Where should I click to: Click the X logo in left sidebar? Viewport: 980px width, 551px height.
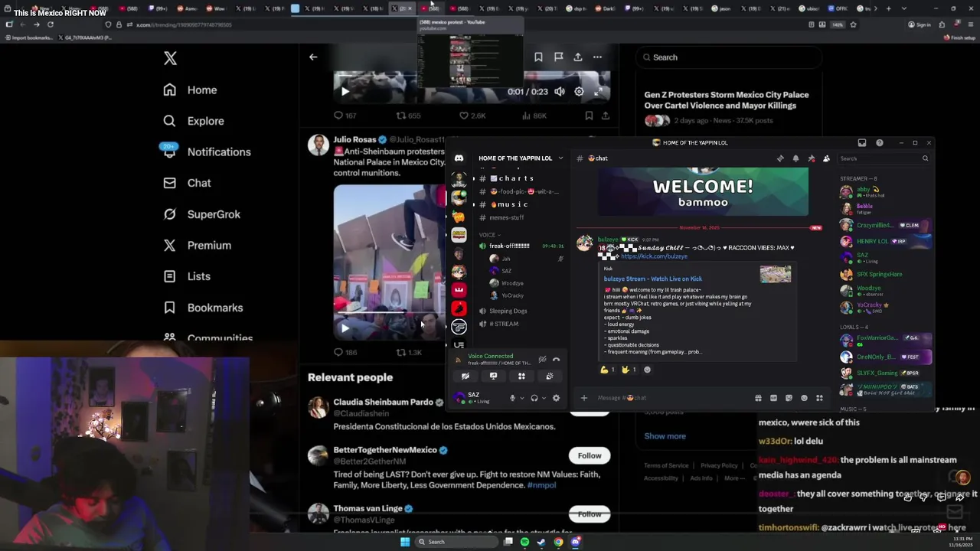pyautogui.click(x=170, y=58)
